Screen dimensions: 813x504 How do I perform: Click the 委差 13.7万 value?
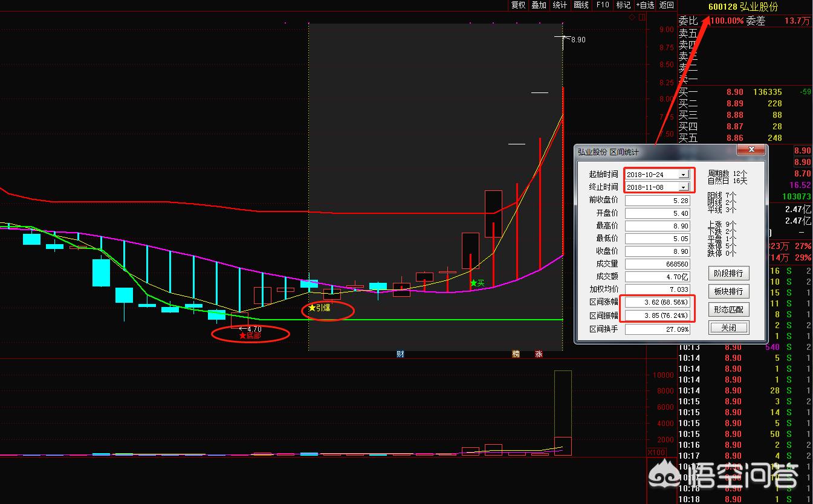[797, 21]
